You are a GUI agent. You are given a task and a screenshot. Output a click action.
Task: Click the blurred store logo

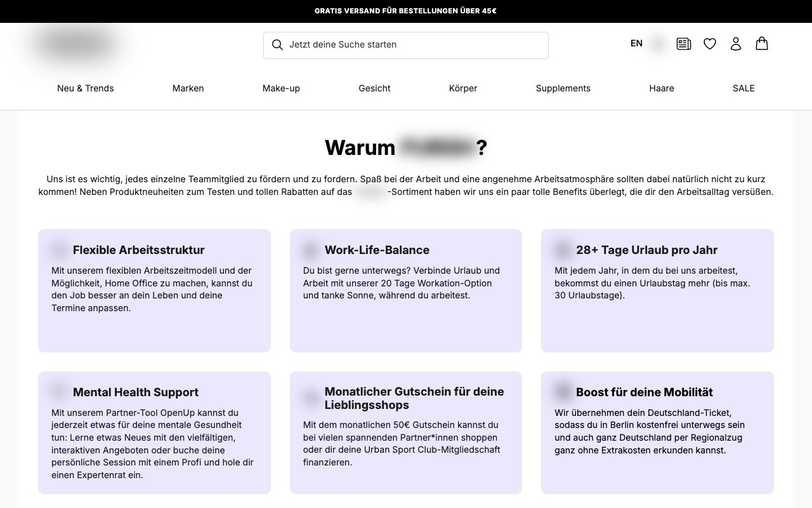(76, 44)
